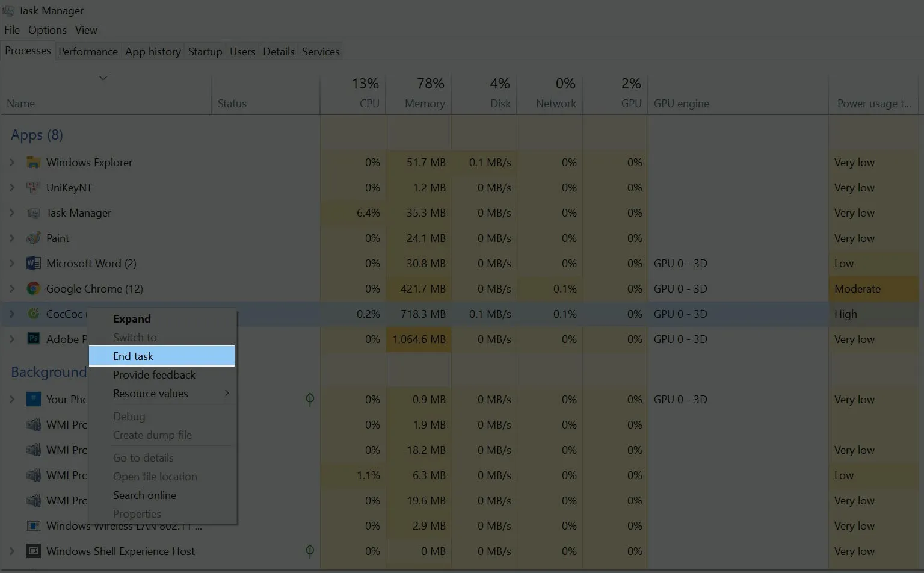Screen dimensions: 924x573
Task: Sort by the GPU column header
Action: coord(615,94)
